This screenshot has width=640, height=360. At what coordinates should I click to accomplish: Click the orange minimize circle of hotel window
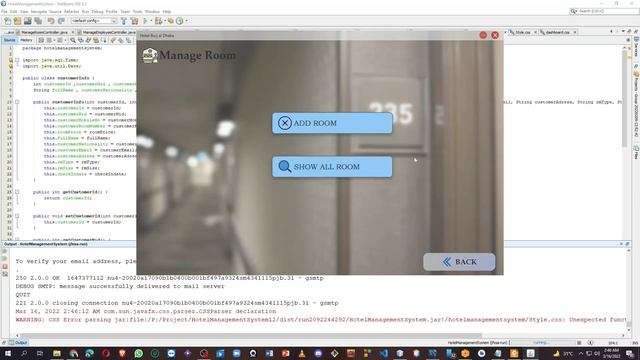click(x=483, y=36)
